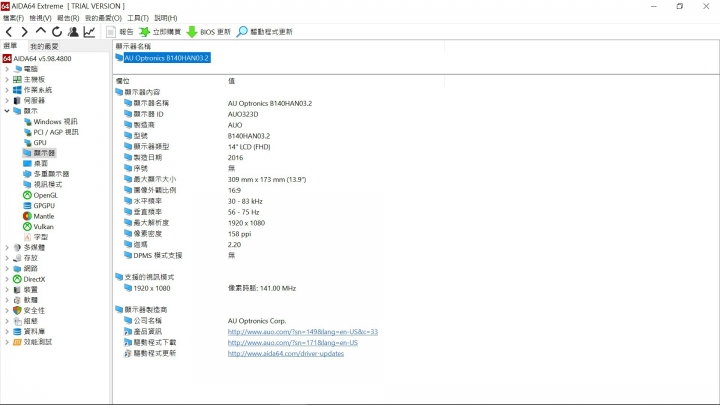This screenshot has height=405, width=720.
Task: Expand the 多媒體 multimedia node
Action: pyautogui.click(x=7, y=248)
